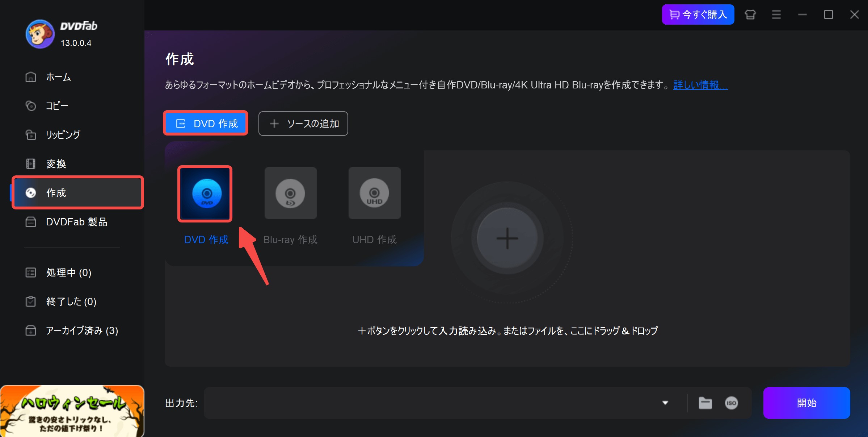Close the DVDFab window
Image resolution: width=868 pixels, height=437 pixels.
855,14
